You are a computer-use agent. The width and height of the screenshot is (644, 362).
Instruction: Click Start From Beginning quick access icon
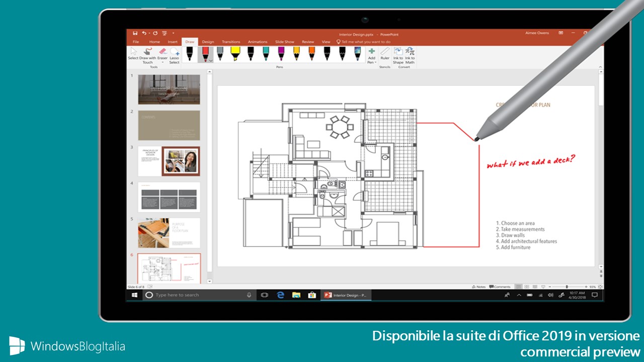click(165, 33)
